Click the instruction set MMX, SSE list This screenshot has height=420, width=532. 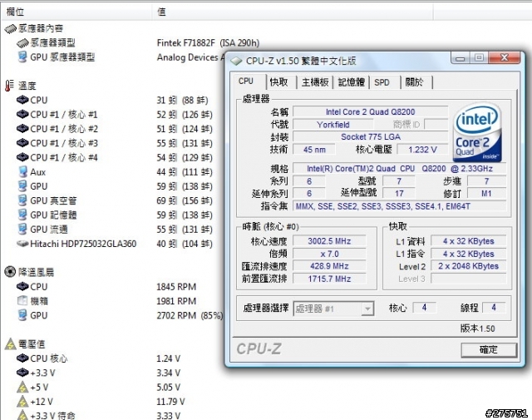(x=399, y=206)
